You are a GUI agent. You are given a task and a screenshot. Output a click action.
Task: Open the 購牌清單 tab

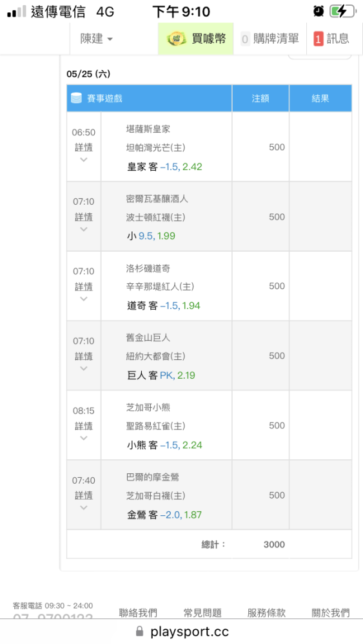point(270,39)
